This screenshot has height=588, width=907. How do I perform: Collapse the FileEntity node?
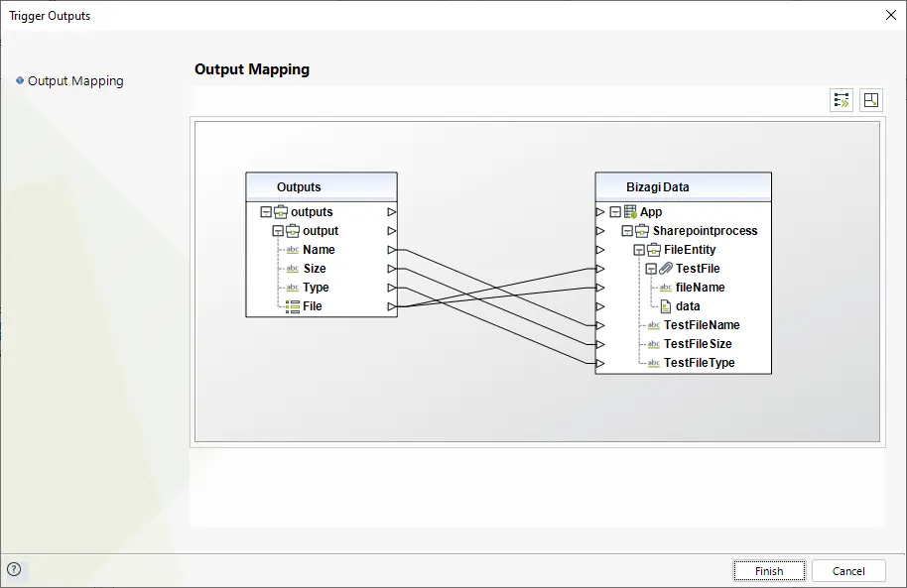[x=639, y=250]
